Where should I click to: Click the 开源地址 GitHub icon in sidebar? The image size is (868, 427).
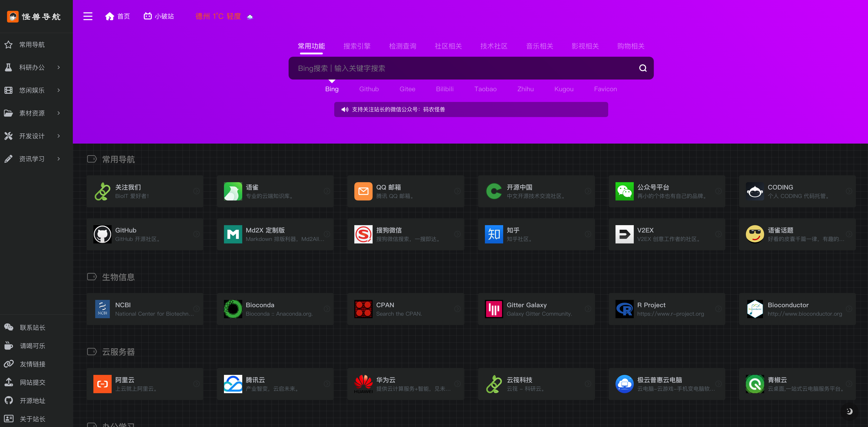9,400
